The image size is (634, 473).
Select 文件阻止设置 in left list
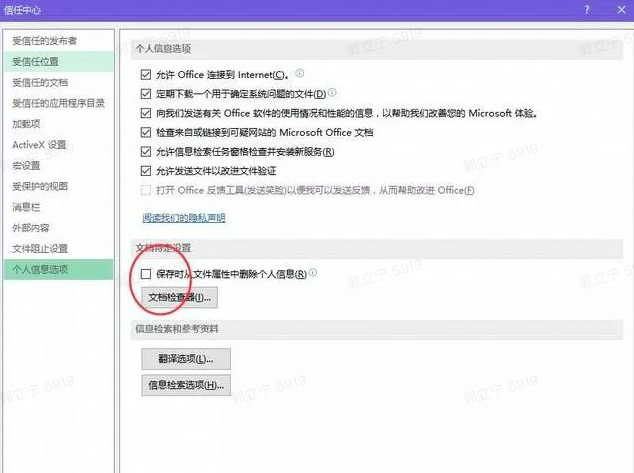[40, 248]
